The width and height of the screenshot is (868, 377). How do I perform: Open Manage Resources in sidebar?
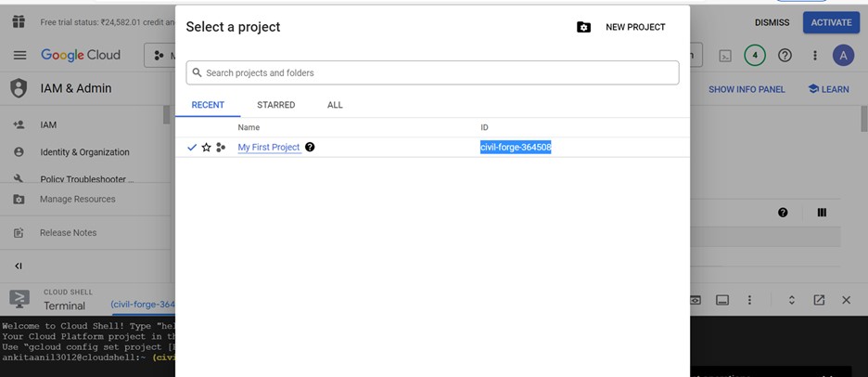pos(77,199)
